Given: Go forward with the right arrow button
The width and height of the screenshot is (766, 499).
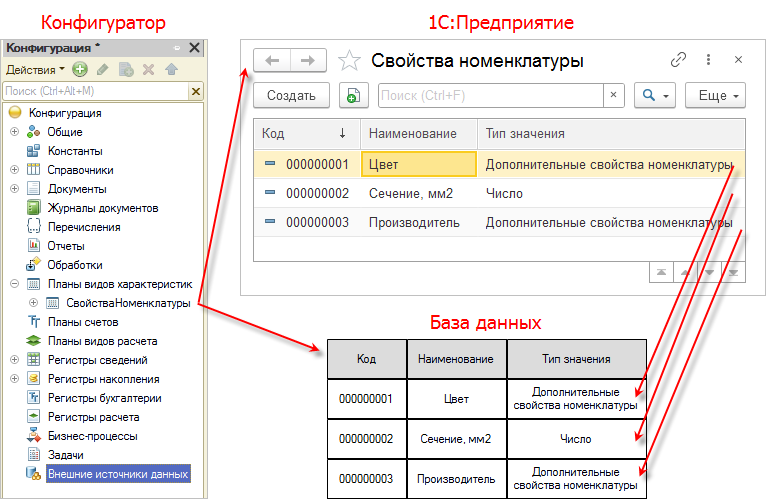Looking at the screenshot, I should coord(308,61).
